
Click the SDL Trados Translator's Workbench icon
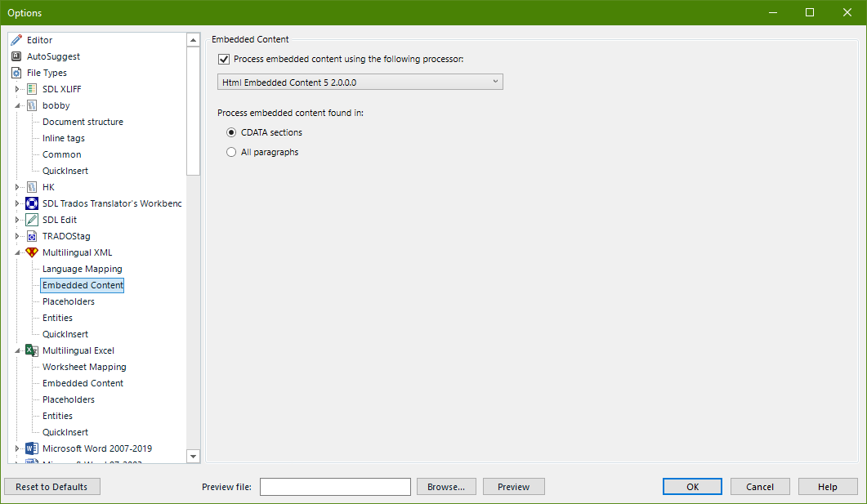click(32, 203)
